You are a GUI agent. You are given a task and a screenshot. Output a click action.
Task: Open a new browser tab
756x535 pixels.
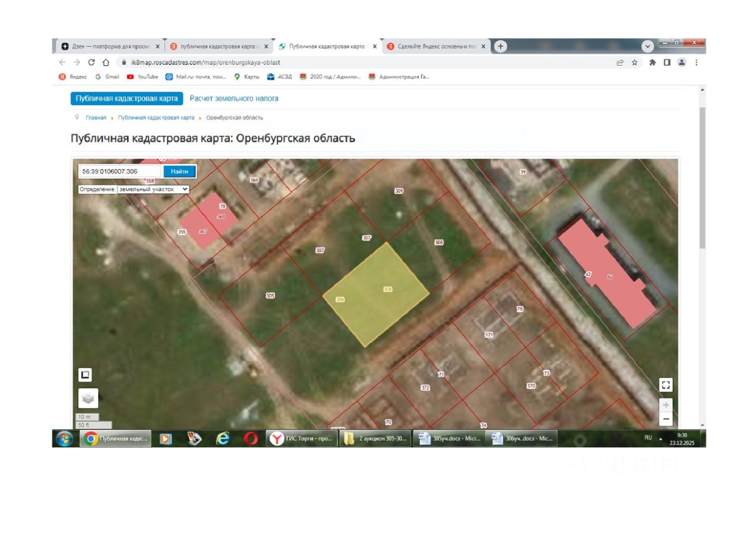(500, 46)
